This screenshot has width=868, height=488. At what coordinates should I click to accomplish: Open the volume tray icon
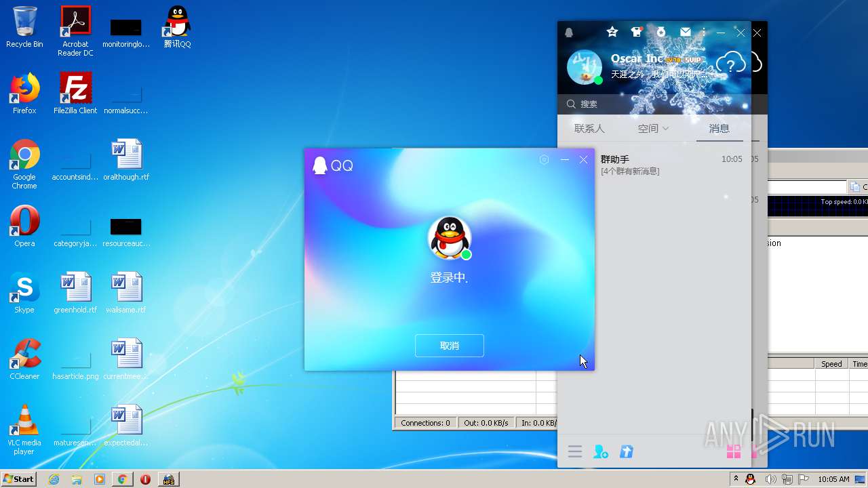coord(770,479)
